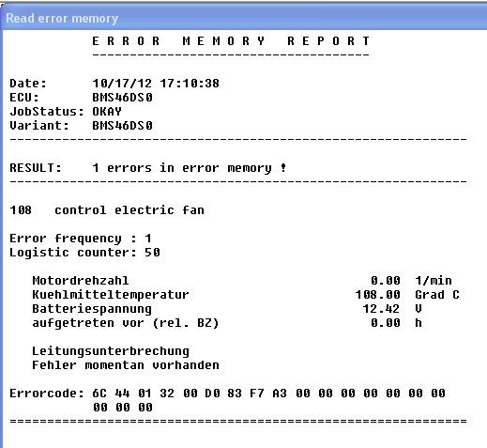Click the Batteriespannung label

(92, 309)
